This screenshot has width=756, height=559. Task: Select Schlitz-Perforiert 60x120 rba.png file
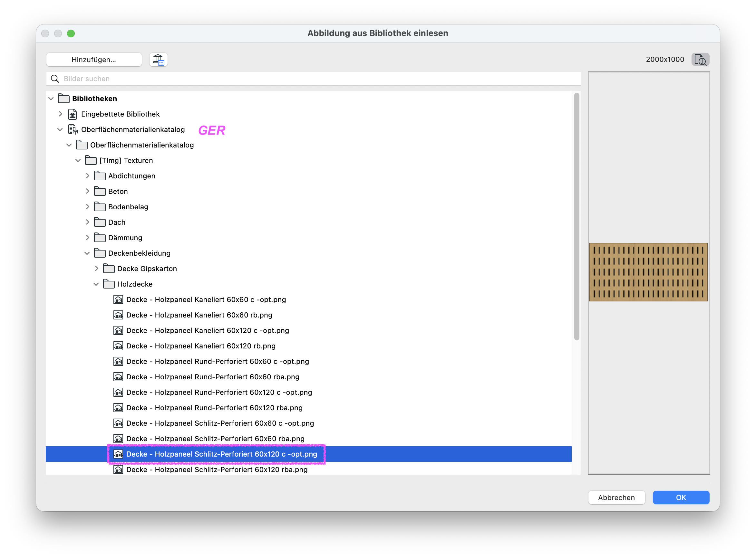coord(217,470)
